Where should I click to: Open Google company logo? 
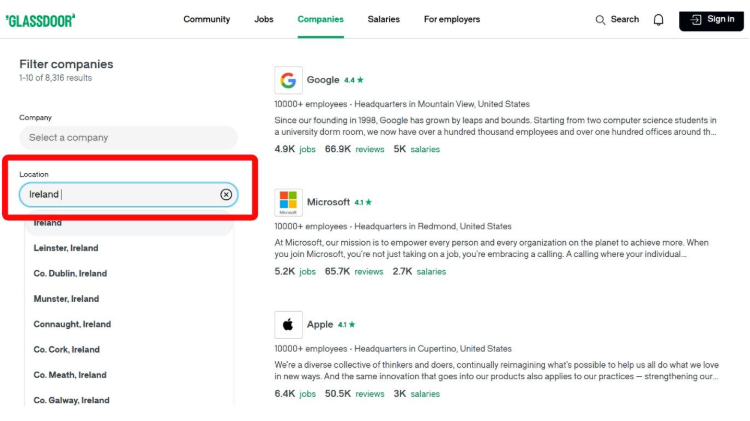tap(288, 80)
